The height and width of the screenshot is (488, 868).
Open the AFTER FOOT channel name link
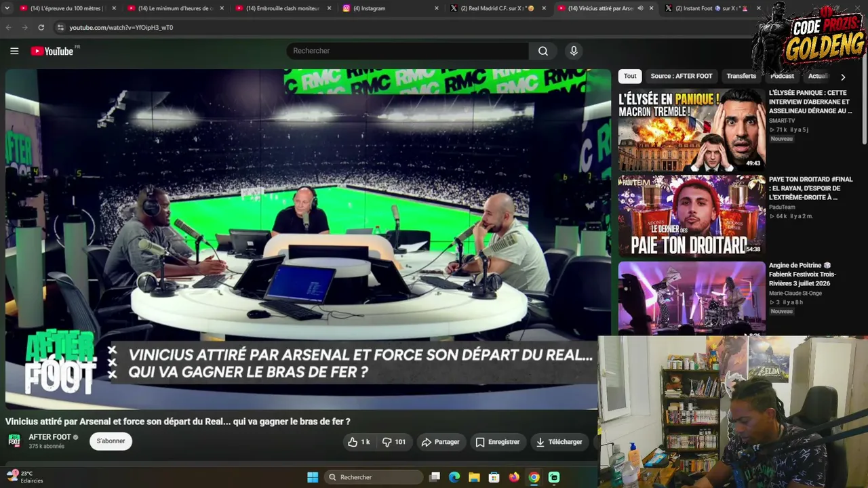50,437
